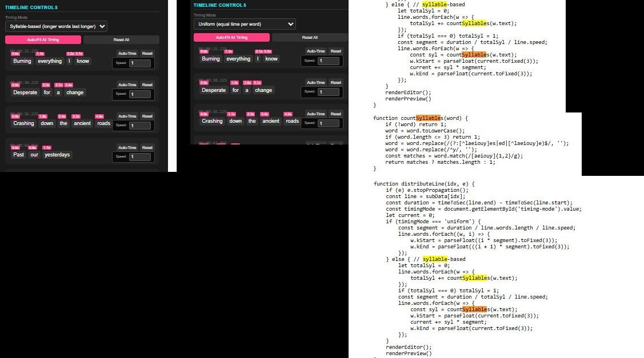
Task: Select the word 'yesterdays' chip
Action: tap(57, 155)
